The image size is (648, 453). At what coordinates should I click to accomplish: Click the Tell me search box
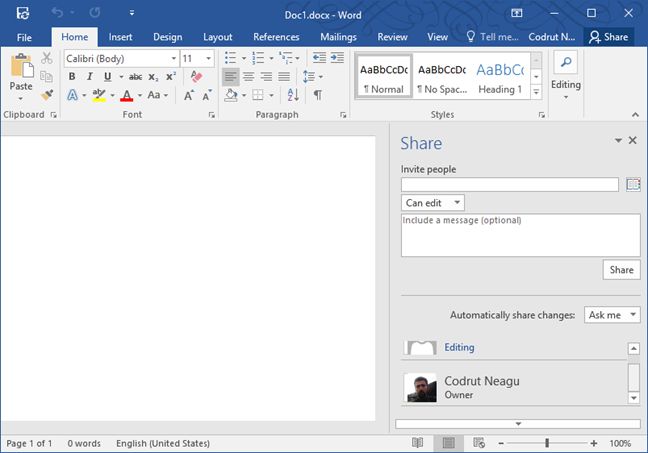click(x=492, y=37)
